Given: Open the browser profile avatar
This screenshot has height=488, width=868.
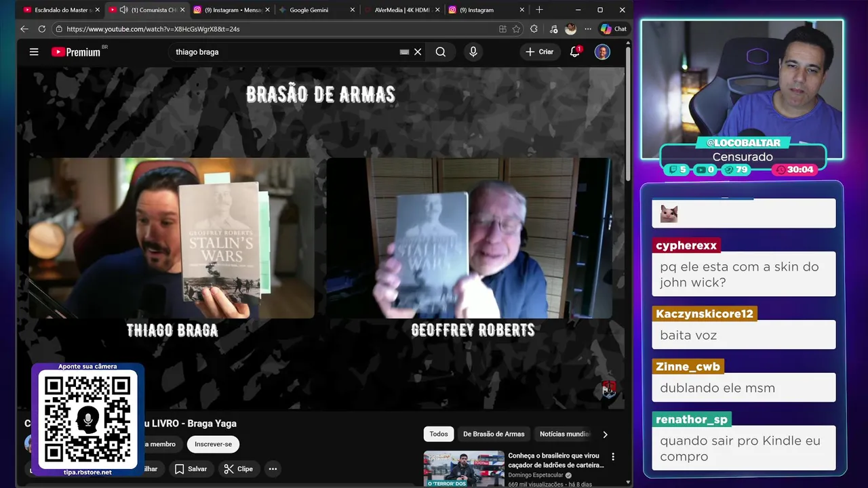Looking at the screenshot, I should (571, 29).
